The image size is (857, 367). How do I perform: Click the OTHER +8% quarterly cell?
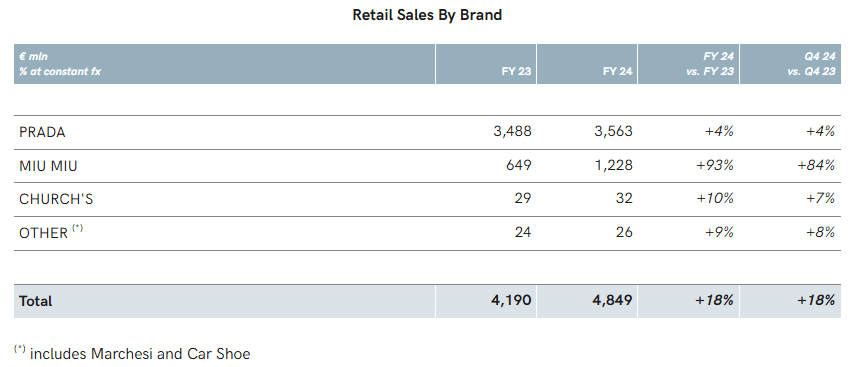click(x=820, y=232)
